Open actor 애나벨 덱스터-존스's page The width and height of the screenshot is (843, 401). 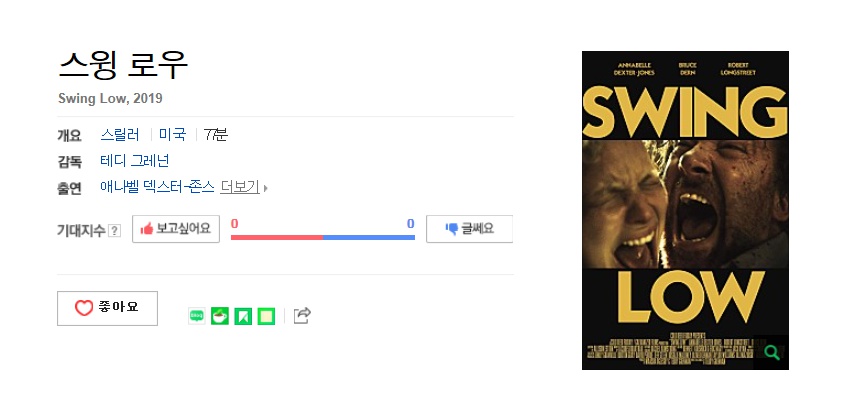pos(158,187)
